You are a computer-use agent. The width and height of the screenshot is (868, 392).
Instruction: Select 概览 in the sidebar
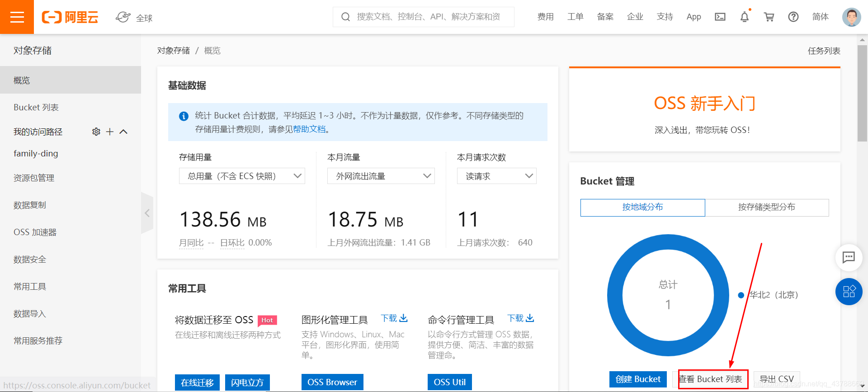(x=71, y=80)
